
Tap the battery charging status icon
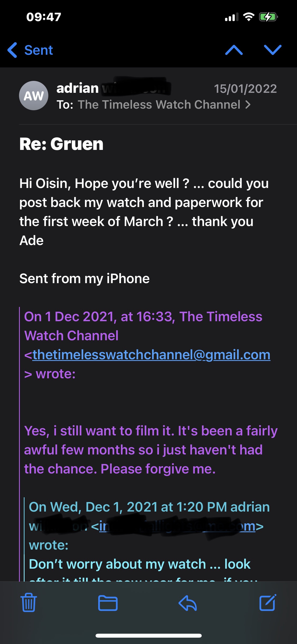[x=268, y=17]
